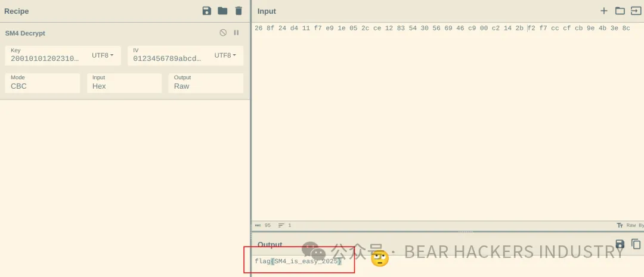
Task: Clear recipe with trash icon
Action: [239, 11]
